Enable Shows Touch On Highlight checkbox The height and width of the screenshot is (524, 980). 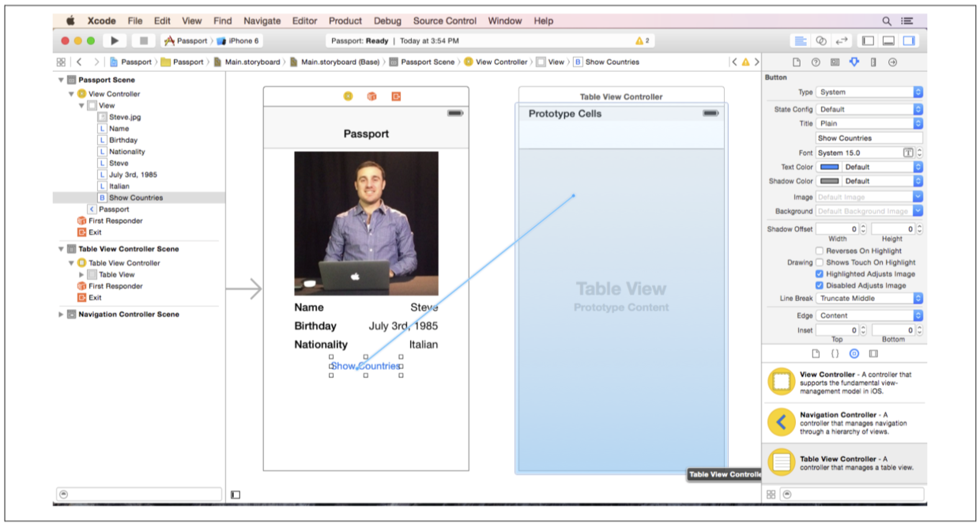820,262
